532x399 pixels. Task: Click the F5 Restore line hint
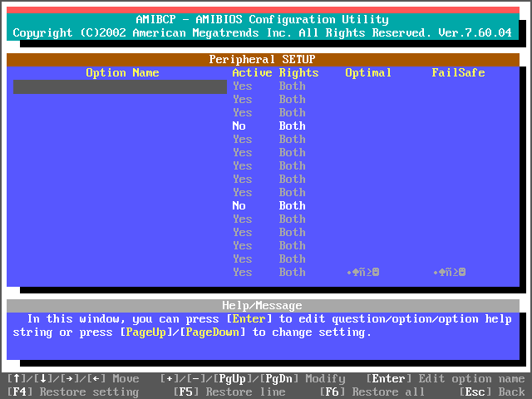(x=229, y=392)
